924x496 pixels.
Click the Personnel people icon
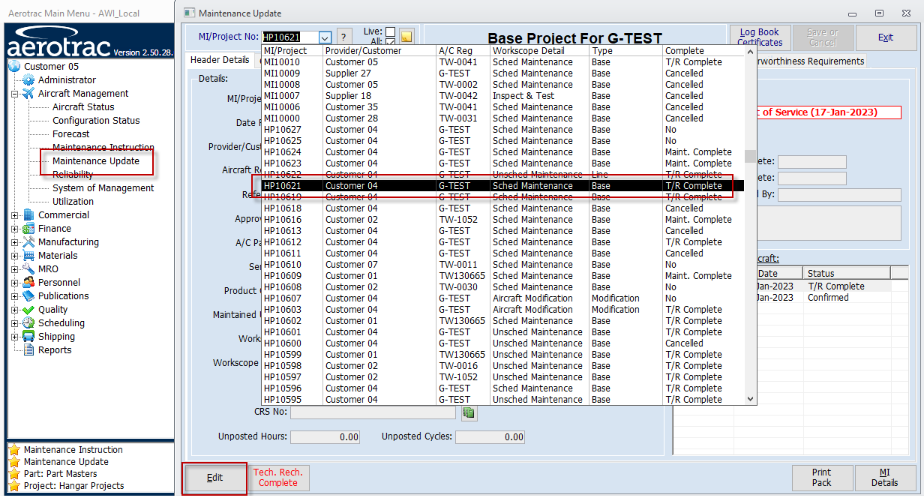28,283
